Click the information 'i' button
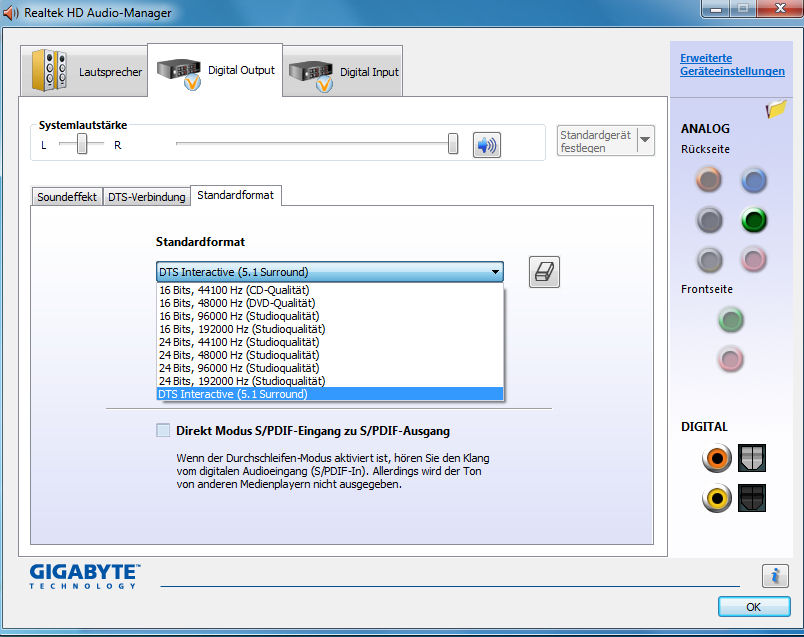Image resolution: width=804 pixels, height=637 pixels. 775,575
